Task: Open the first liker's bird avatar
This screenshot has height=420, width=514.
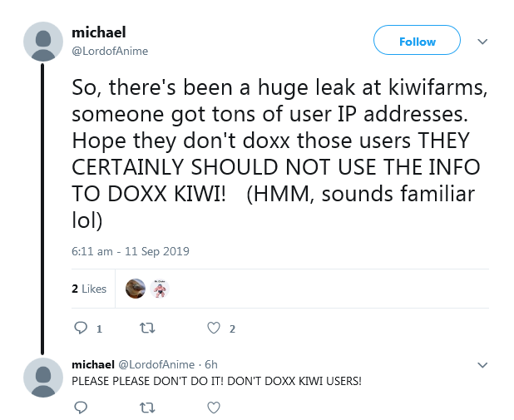Action: [x=136, y=289]
